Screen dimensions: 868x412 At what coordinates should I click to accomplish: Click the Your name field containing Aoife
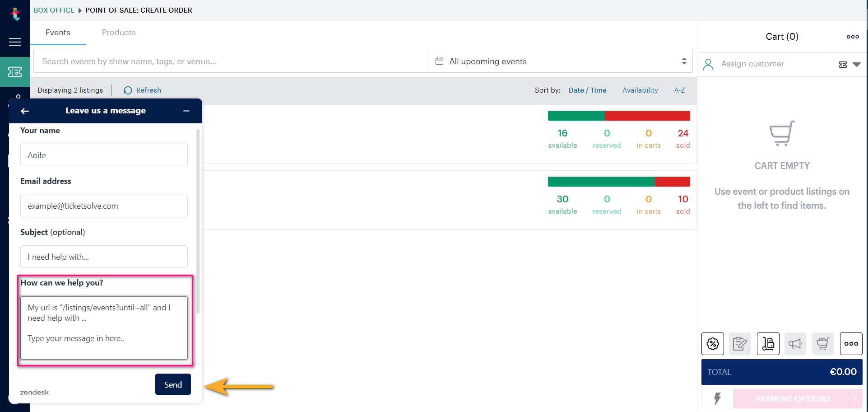point(104,155)
